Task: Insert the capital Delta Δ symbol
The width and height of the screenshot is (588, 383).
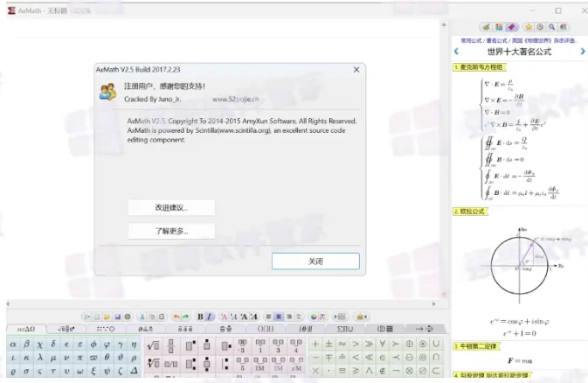Action: [134, 371]
